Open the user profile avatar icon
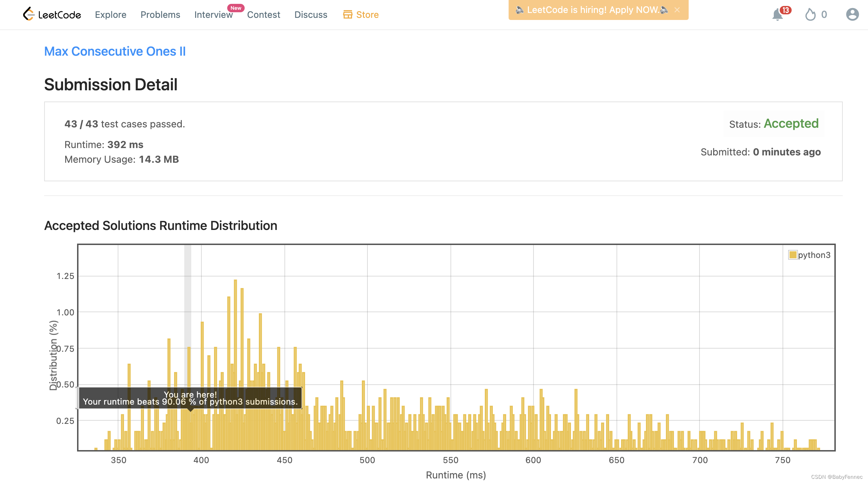Viewport: 868px width, 483px height. [x=852, y=15]
